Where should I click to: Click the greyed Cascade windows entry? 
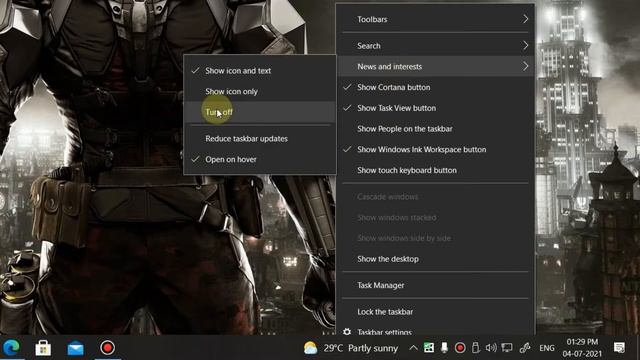point(435,197)
